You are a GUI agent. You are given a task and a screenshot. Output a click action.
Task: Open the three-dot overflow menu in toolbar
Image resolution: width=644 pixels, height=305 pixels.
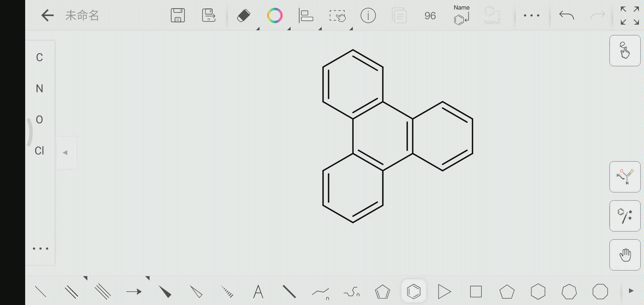[531, 16]
